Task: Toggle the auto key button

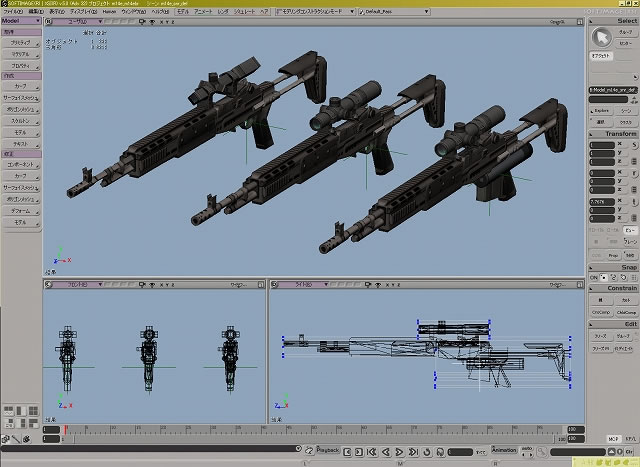Action: click(527, 450)
